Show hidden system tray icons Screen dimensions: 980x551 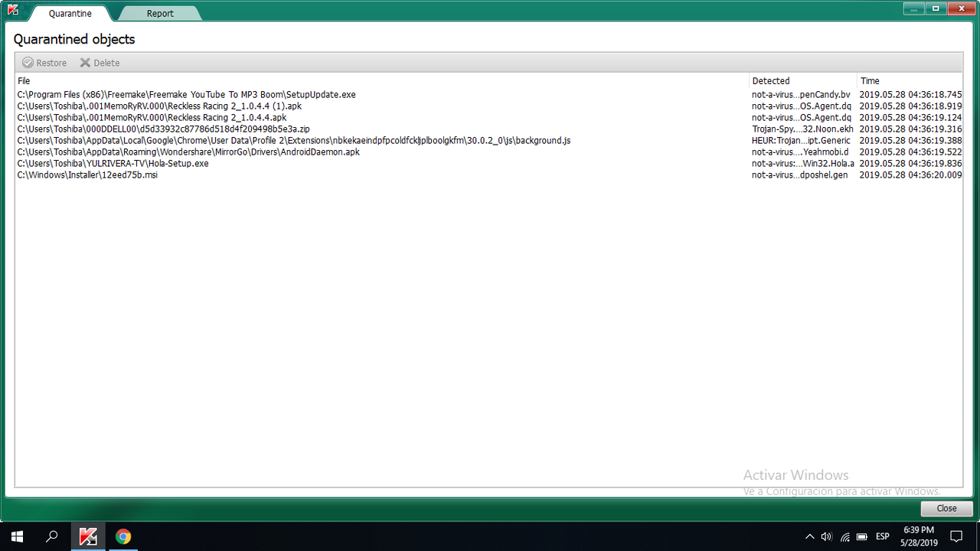(x=809, y=536)
